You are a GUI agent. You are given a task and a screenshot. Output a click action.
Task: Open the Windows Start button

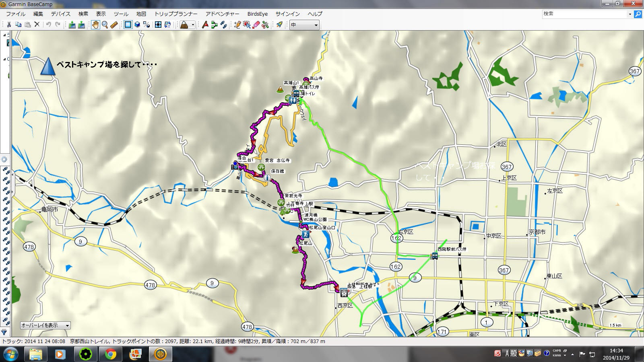pos(11,354)
